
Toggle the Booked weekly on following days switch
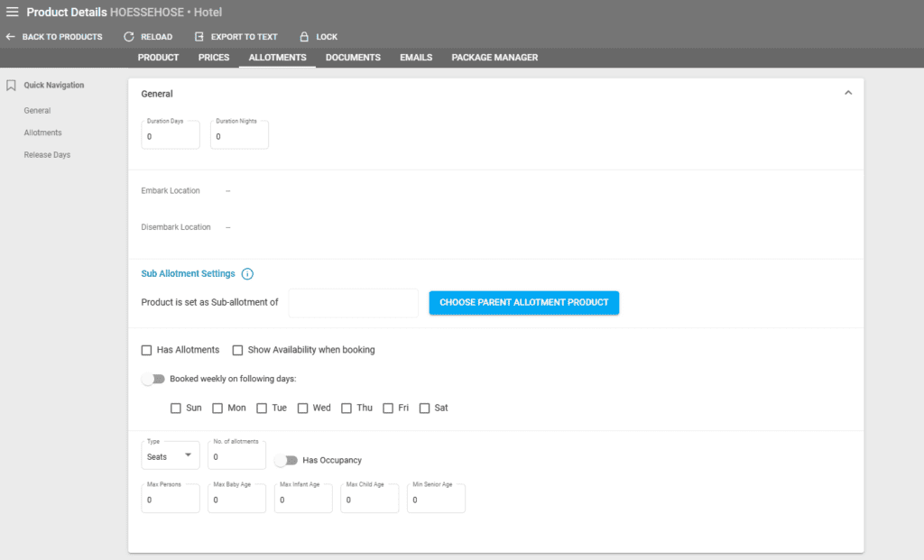click(x=153, y=379)
